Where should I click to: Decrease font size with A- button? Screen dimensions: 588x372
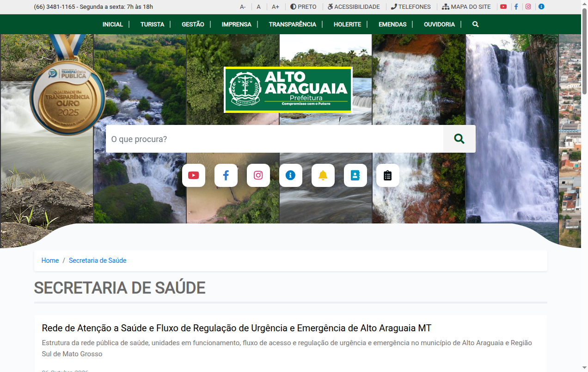pos(243,7)
